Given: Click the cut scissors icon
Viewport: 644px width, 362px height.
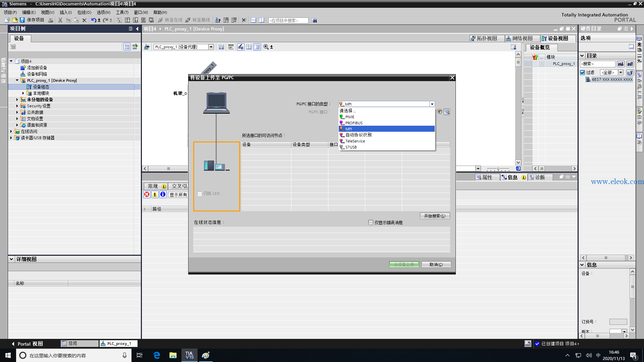Looking at the screenshot, I should point(60,20).
